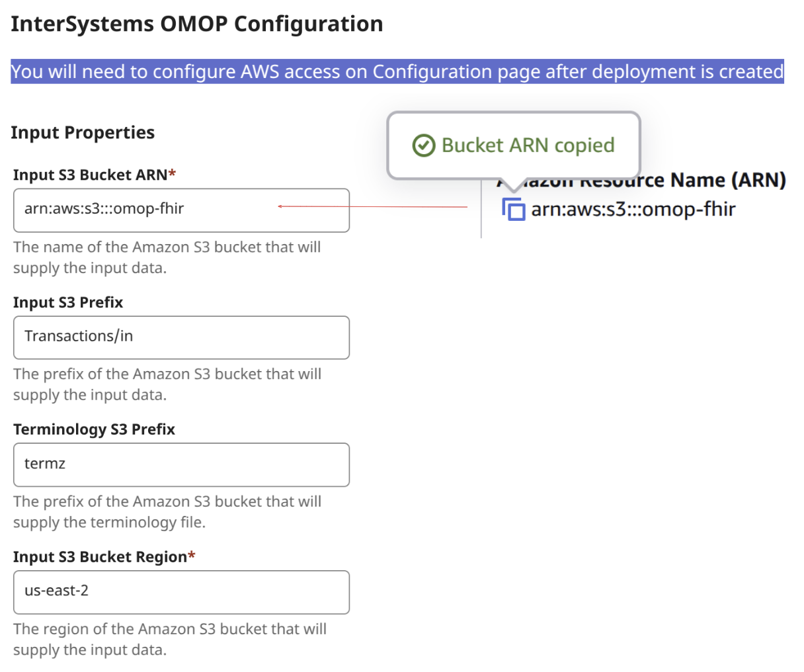Screen dimensions: 804x672
Task: Click the Input Properties section heading
Action: tap(83, 133)
